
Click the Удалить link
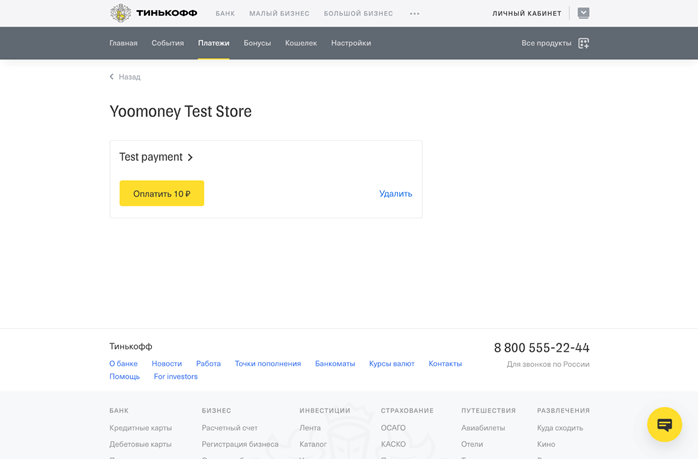[x=395, y=194]
